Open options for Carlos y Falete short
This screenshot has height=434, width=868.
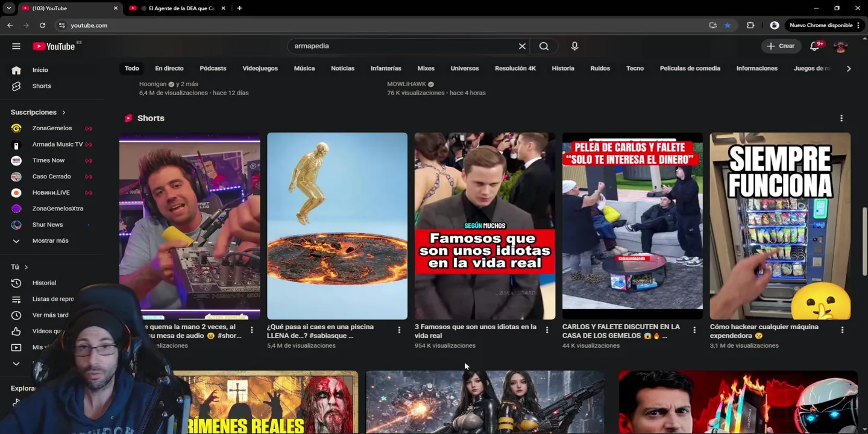[x=694, y=330]
